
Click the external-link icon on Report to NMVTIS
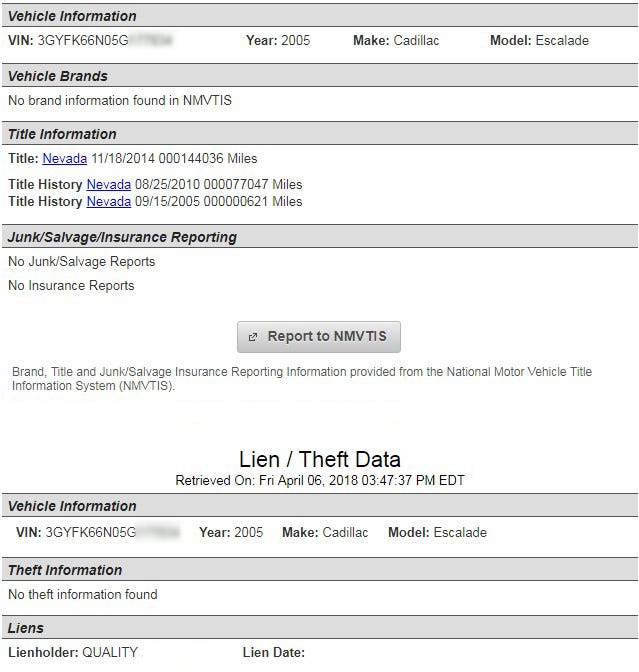(x=253, y=337)
